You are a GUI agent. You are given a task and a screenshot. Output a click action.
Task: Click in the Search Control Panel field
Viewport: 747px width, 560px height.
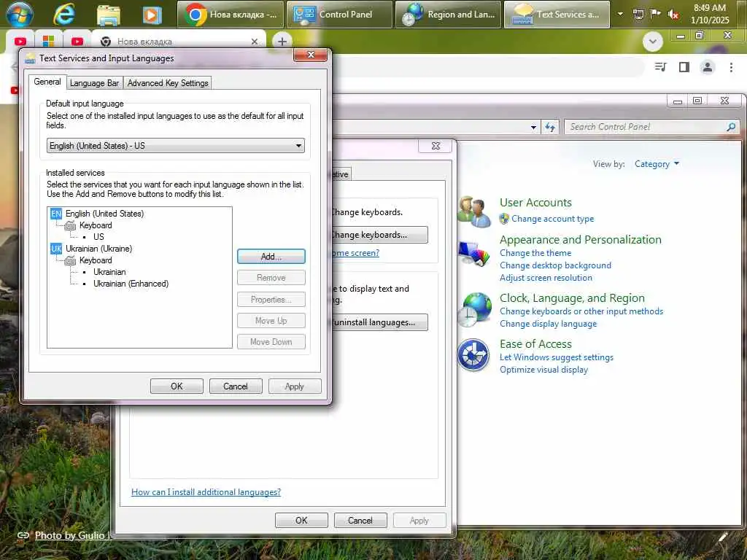click(646, 127)
